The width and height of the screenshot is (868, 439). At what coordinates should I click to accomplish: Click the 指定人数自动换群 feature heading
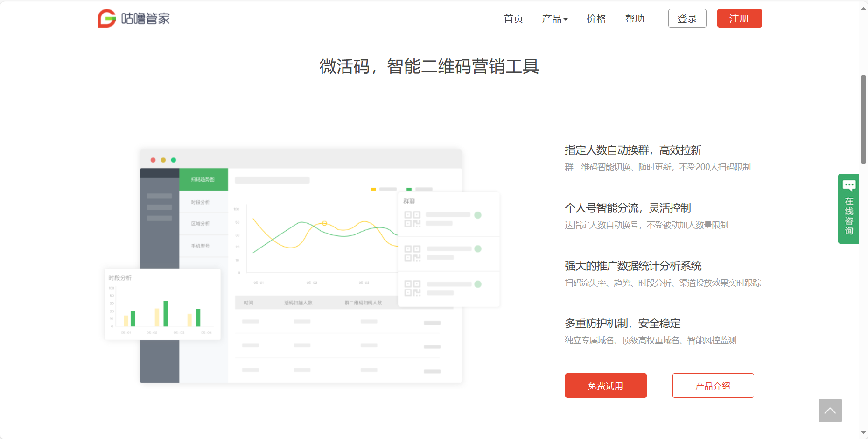633,150
